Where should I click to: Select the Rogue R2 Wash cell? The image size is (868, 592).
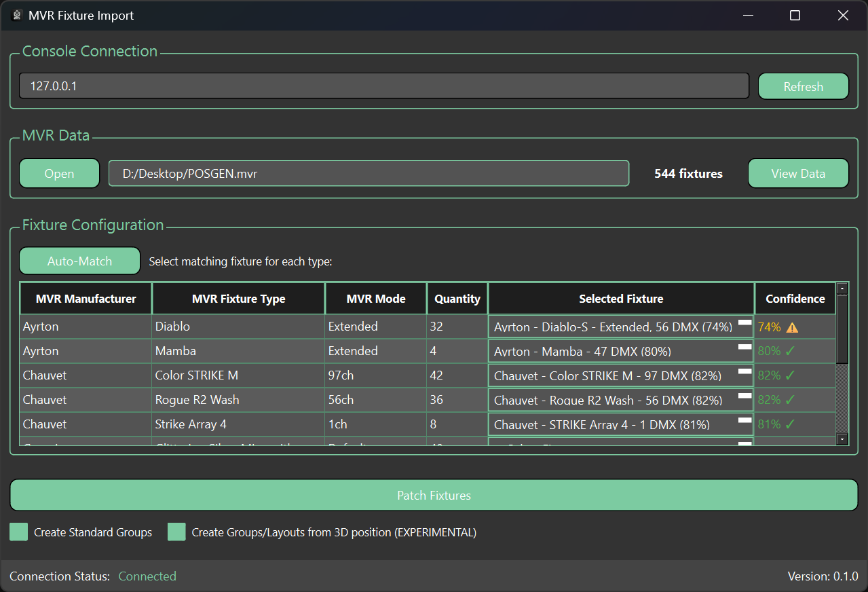tap(239, 400)
